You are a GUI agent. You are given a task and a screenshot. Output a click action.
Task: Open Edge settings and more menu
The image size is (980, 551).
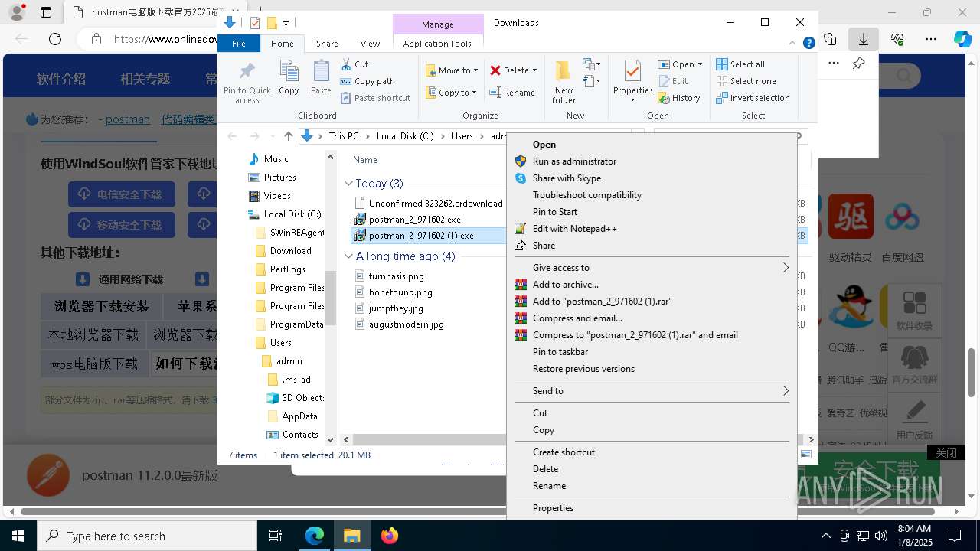pyautogui.click(x=930, y=38)
